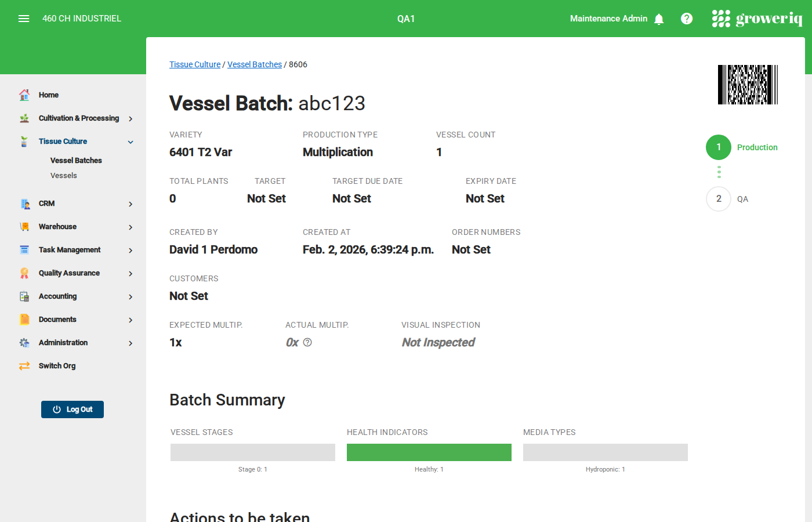Select Vessels in the sidebar menu
This screenshot has height=522, width=812.
(63, 175)
